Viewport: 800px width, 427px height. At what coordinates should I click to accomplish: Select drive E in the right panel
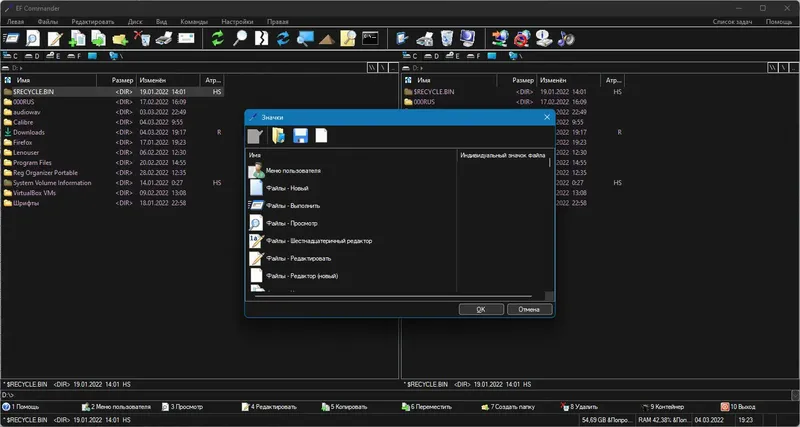(454, 56)
